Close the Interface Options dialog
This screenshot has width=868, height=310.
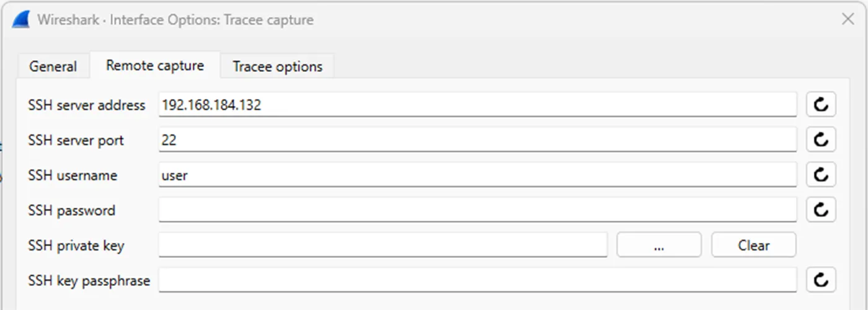click(x=848, y=19)
